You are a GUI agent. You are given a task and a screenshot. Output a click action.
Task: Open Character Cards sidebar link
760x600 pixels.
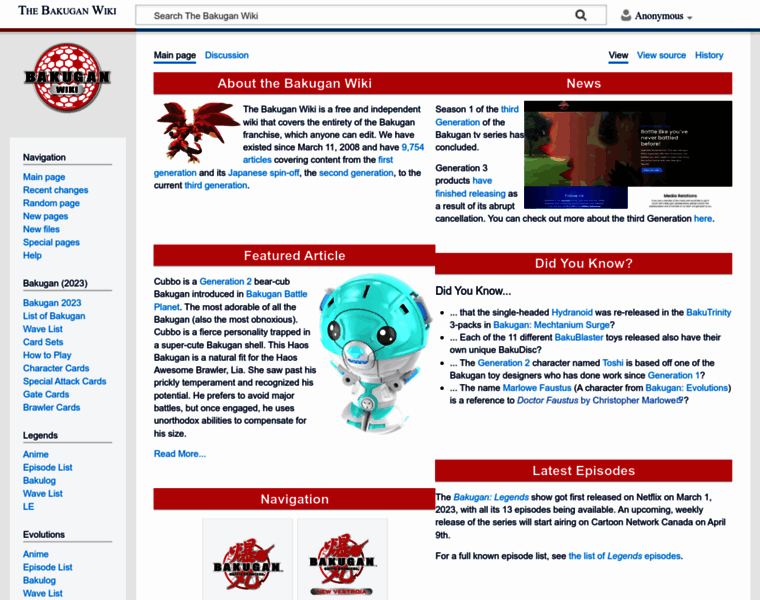56,368
